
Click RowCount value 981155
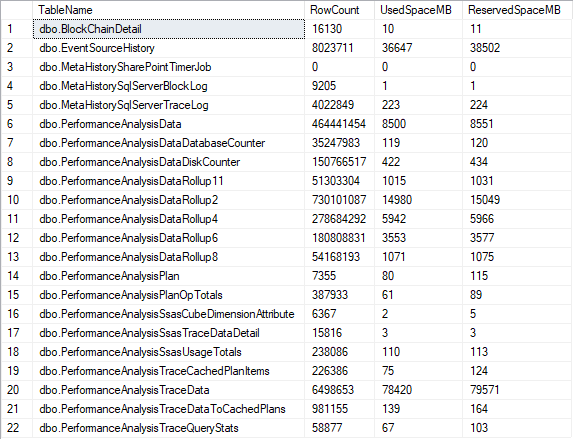pos(339,409)
